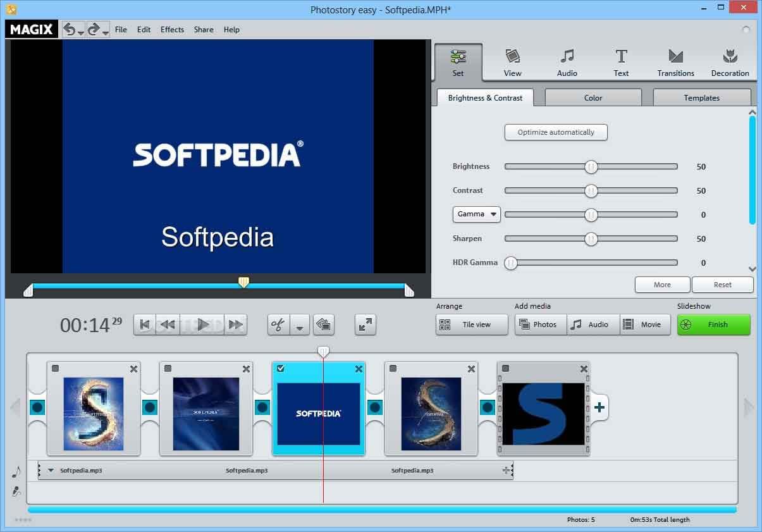
Task: Click the transition icon between first two photos
Action: pyautogui.click(x=150, y=407)
